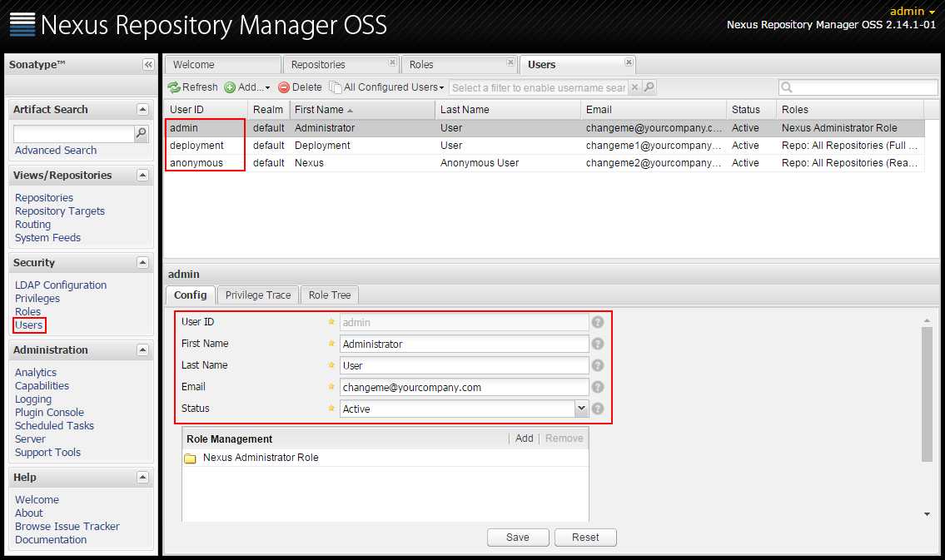945x560 pixels.
Task: Click help icon next to Last Name
Action: point(597,365)
